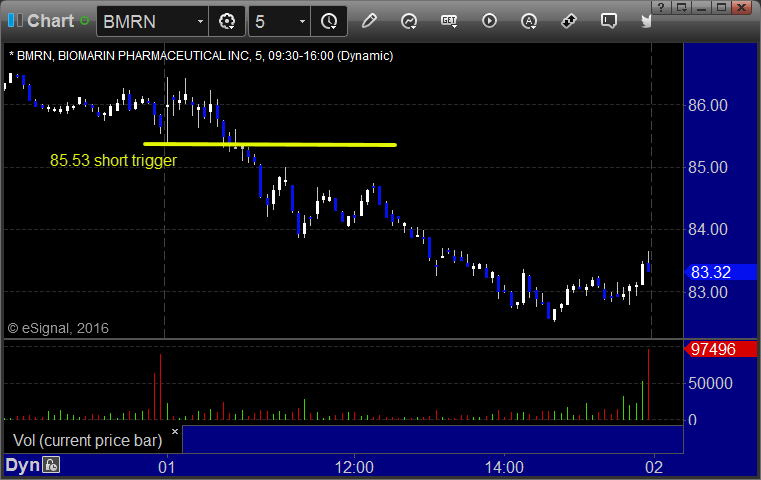Click the 97496 volume marker

coord(720,349)
